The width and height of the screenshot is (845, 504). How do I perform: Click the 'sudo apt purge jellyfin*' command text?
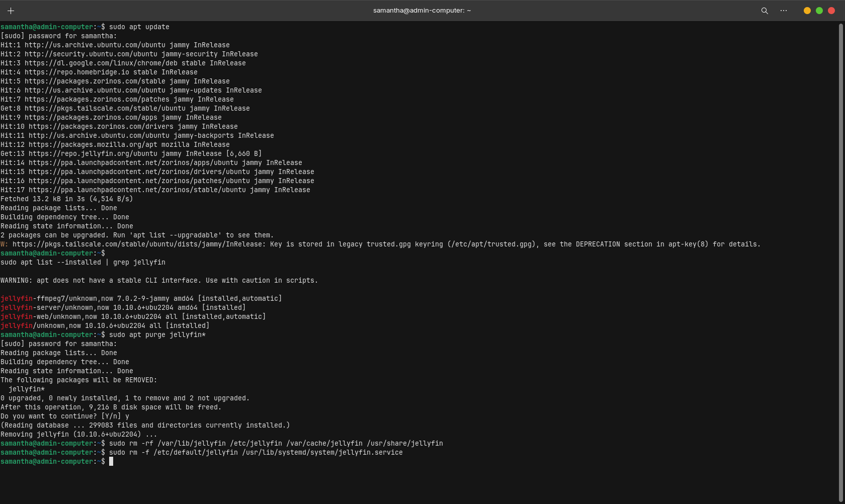[x=157, y=335]
